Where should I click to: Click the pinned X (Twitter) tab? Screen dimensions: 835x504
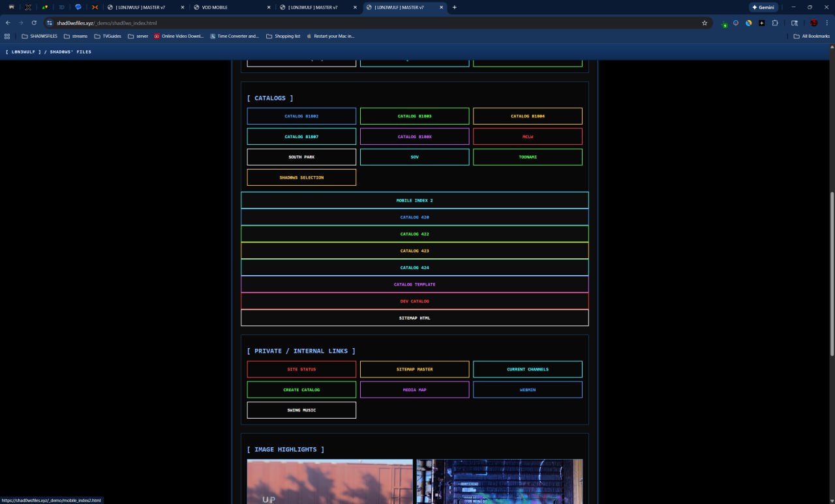click(28, 7)
